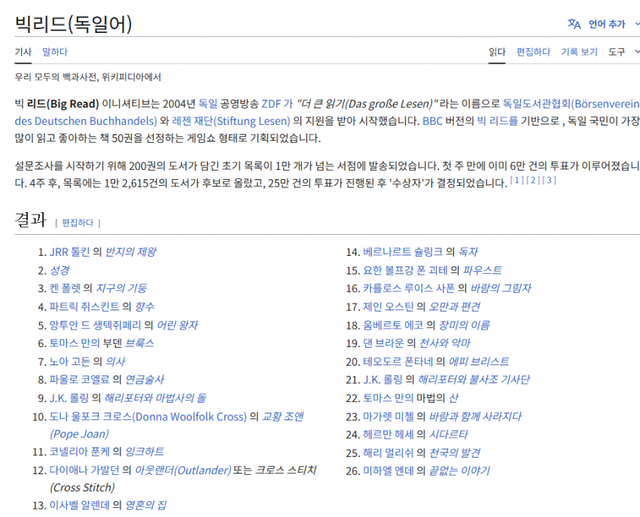
Task: Open 기록 보기 history tab
Action: (x=579, y=52)
